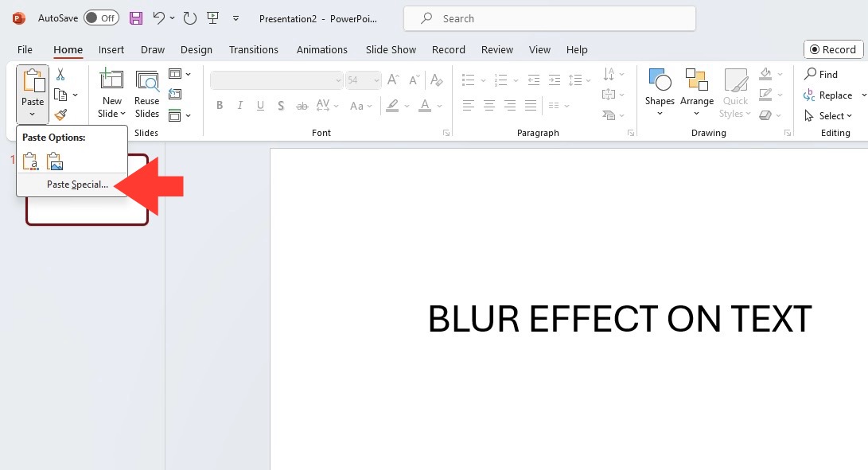Viewport: 868px width, 470px height.
Task: Select the Format Painter brush icon
Action: click(x=60, y=115)
